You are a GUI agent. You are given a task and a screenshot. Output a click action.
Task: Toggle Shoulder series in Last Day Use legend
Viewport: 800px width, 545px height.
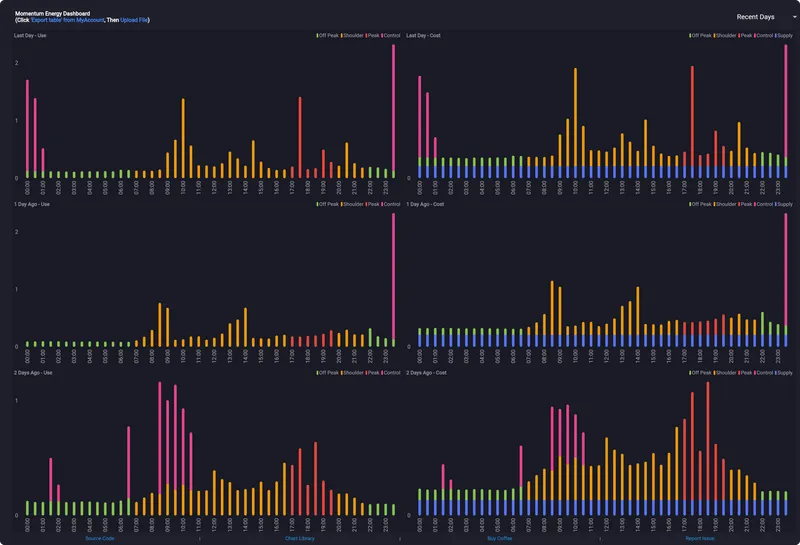(355, 36)
